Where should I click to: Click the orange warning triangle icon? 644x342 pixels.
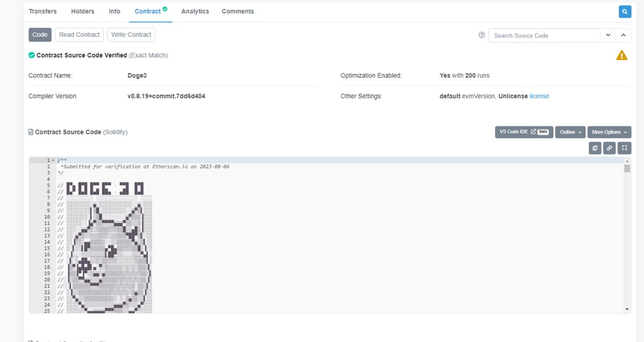(621, 55)
